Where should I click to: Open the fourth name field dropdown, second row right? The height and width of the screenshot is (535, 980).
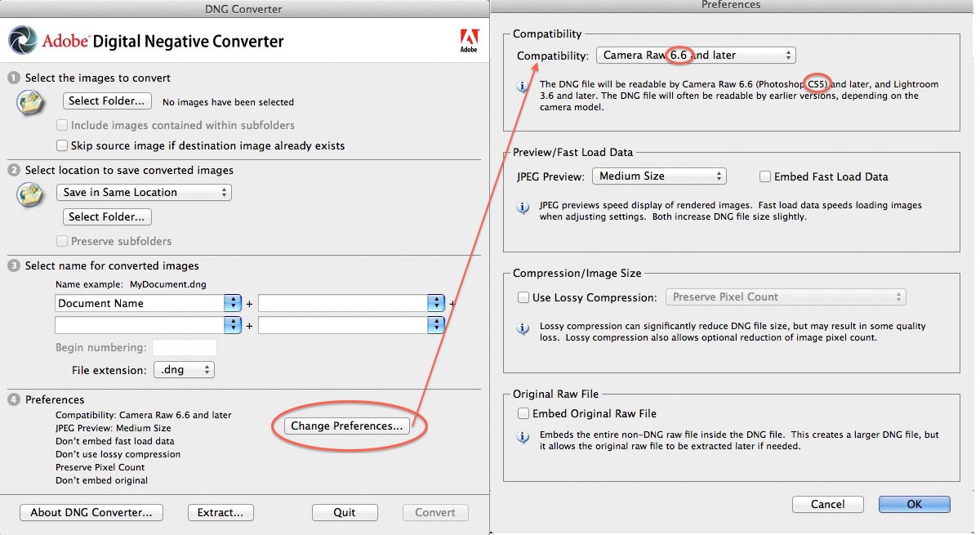pos(436,325)
